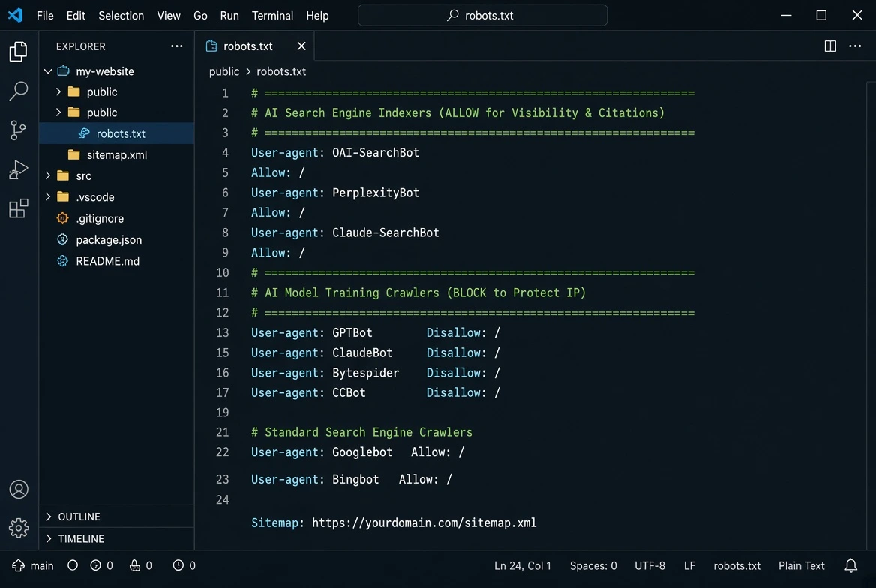
Task: Open .gitignore from the Explorer
Action: tap(100, 218)
